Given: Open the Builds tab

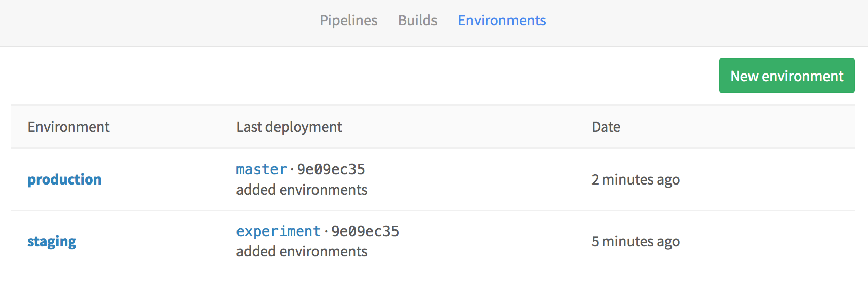Looking at the screenshot, I should click(417, 20).
